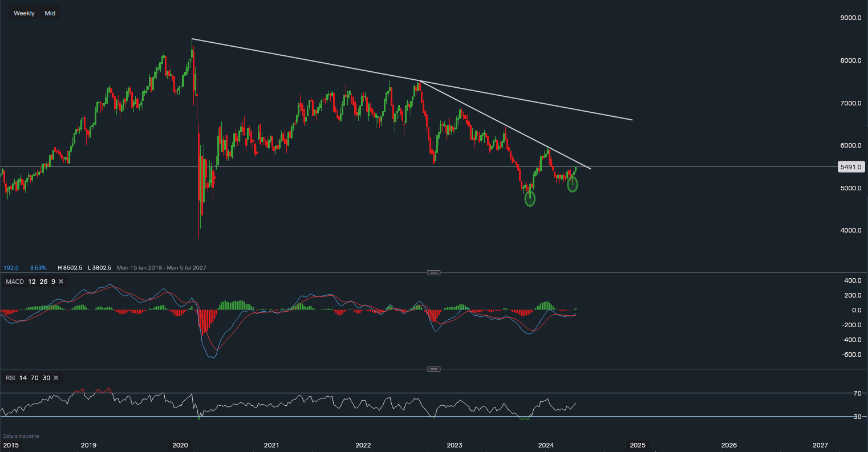The width and height of the screenshot is (868, 452).
Task: Open the Weekly timeframe selector
Action: pyautogui.click(x=24, y=13)
